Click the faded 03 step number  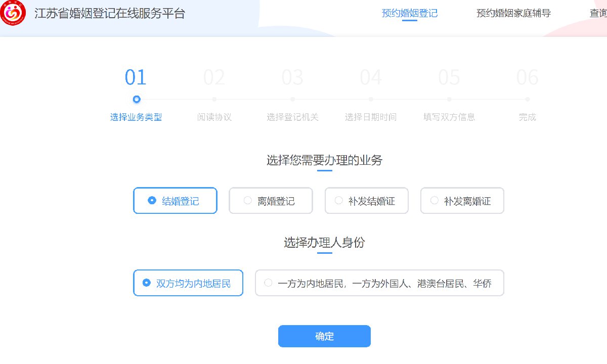[293, 78]
